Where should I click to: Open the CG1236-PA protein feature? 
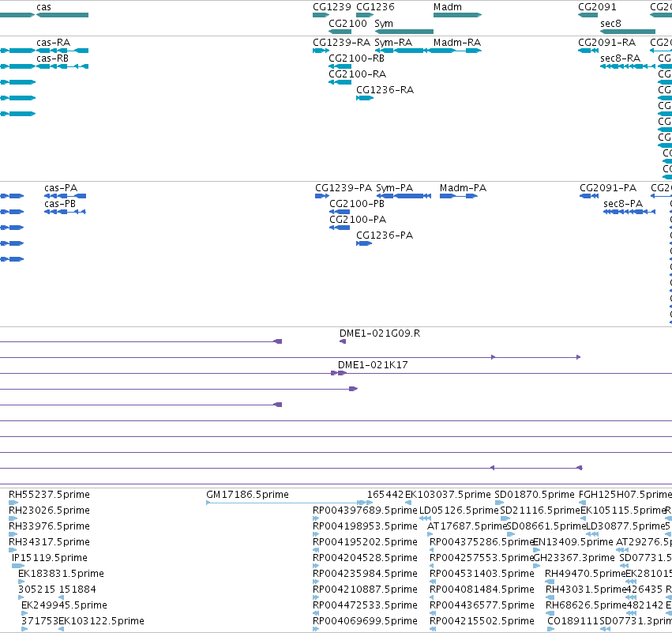pyautogui.click(x=364, y=243)
